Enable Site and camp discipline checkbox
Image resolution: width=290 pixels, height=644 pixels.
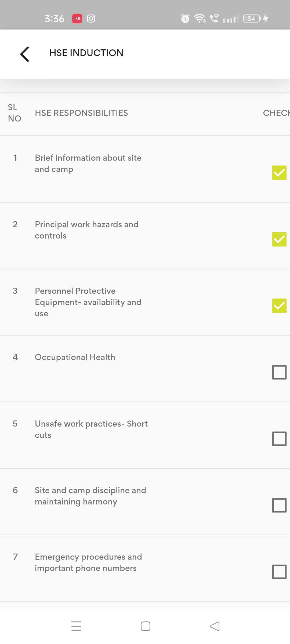279,505
